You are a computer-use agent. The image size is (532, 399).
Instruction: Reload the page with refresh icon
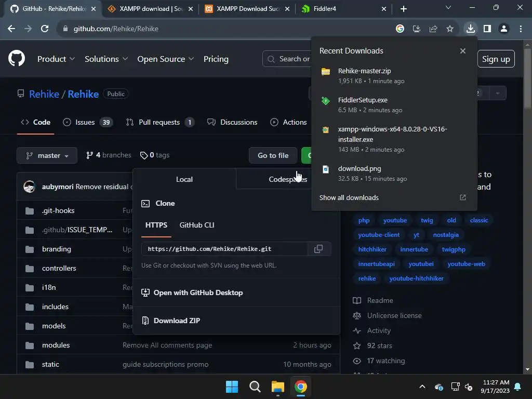point(45,29)
